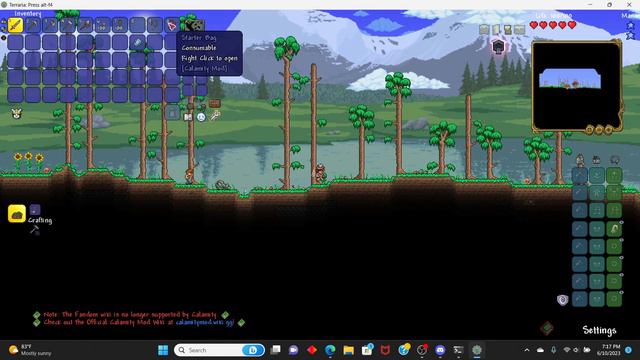This screenshot has width=640, height=360.
Task: Open the weather widget showing 83°F
Action: 31,350
